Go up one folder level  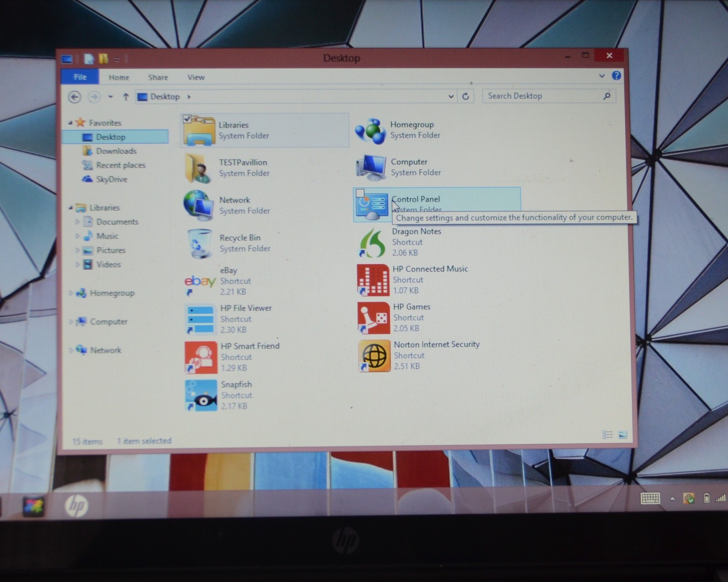click(x=126, y=97)
